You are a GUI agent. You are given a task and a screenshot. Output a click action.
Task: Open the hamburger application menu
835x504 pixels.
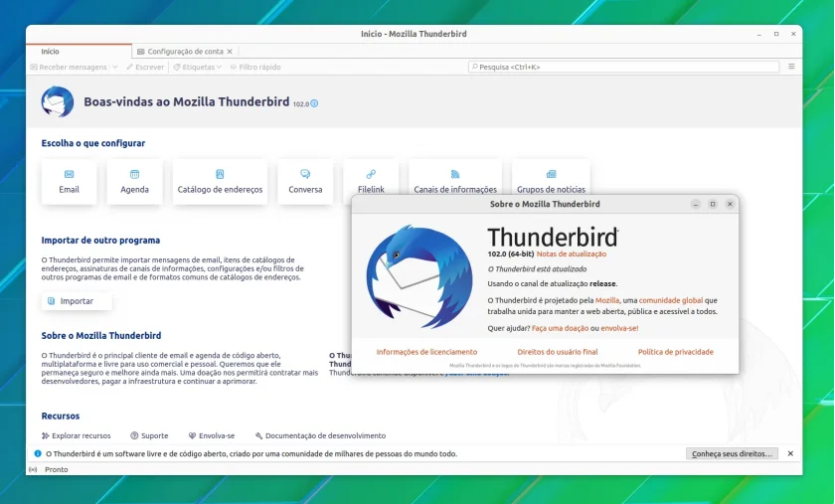click(791, 67)
